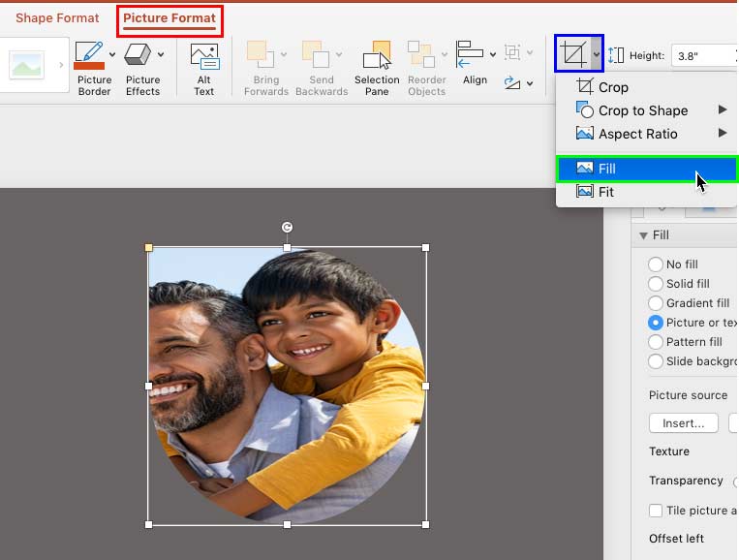Choose Crop from the crop menu
Viewport: 739px width, 560px height.
pyautogui.click(x=646, y=87)
